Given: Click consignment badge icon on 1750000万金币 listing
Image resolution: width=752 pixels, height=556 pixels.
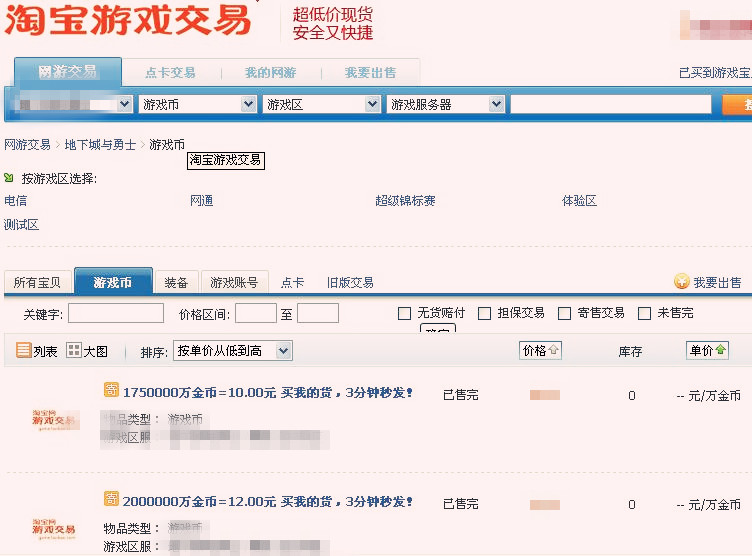Looking at the screenshot, I should tap(111, 390).
